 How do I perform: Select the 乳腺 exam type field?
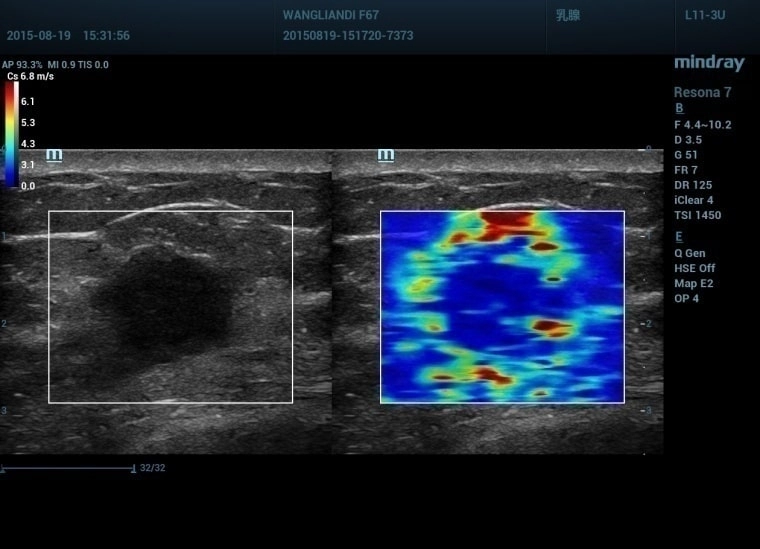coord(567,16)
